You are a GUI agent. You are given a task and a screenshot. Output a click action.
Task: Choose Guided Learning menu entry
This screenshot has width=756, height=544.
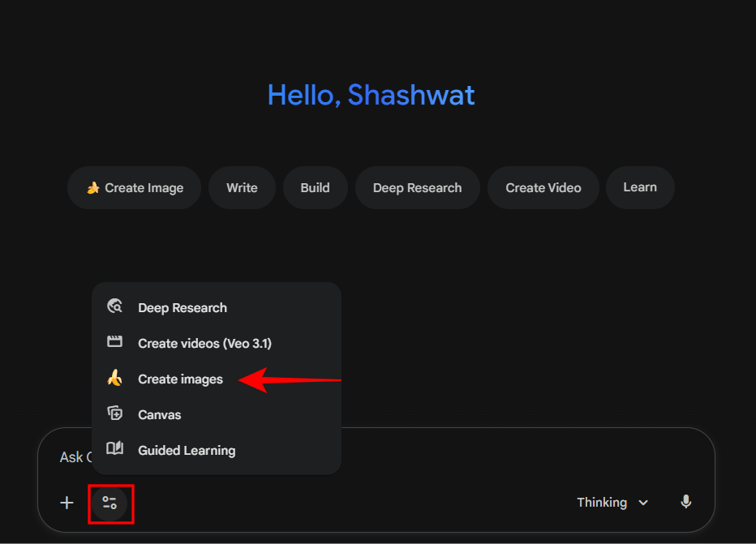click(187, 451)
